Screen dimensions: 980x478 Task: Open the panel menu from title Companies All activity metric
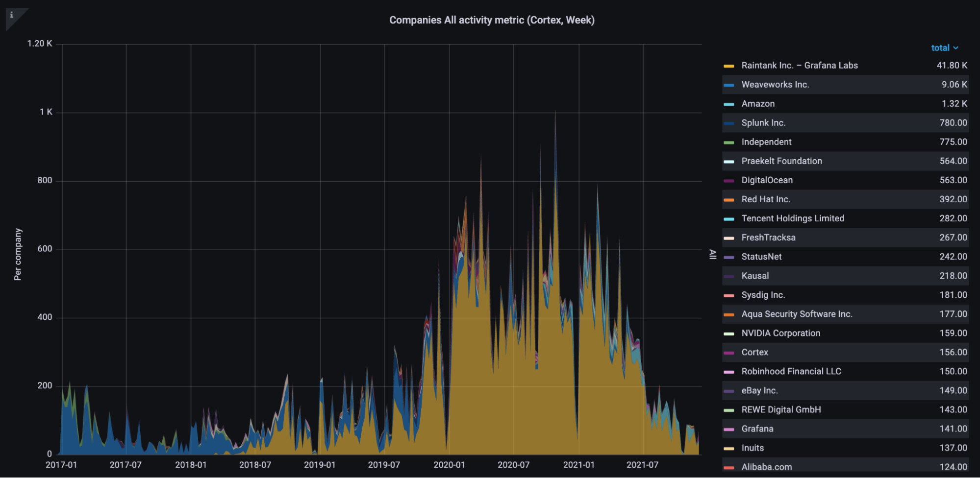491,21
